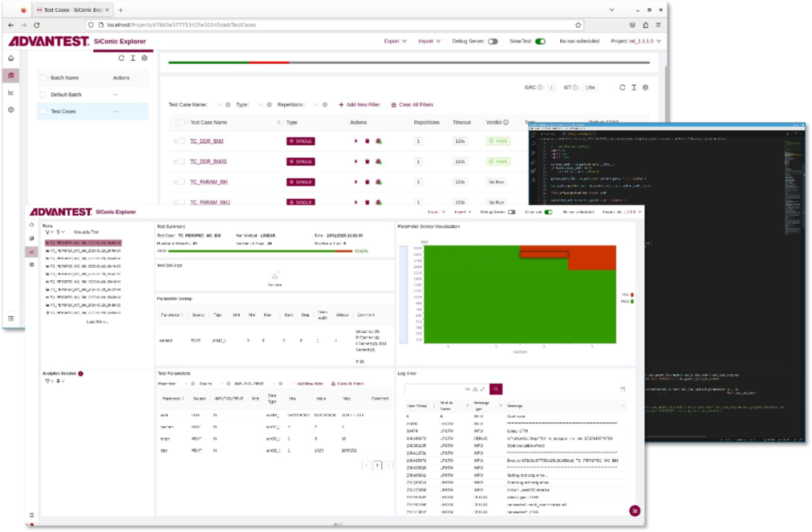
Task: Open the TC_DDR_BMJS test case link
Action: [x=208, y=162]
